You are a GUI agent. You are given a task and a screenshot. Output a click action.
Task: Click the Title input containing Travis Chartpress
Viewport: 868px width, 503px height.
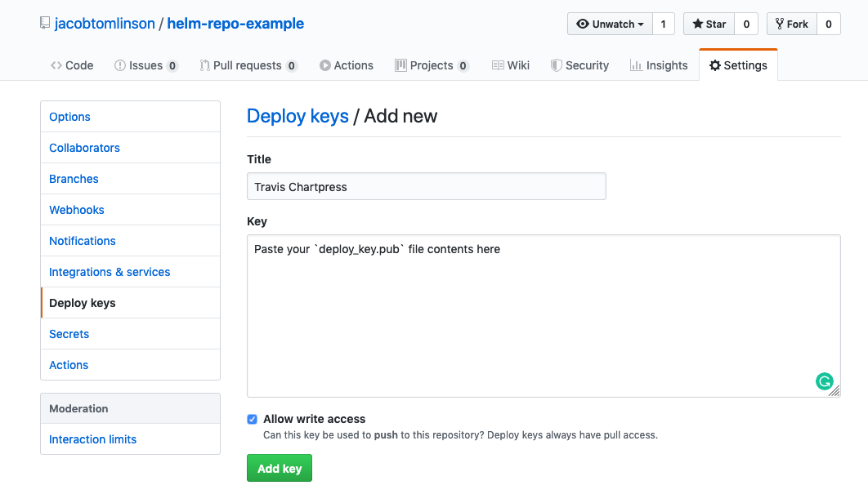coord(426,186)
